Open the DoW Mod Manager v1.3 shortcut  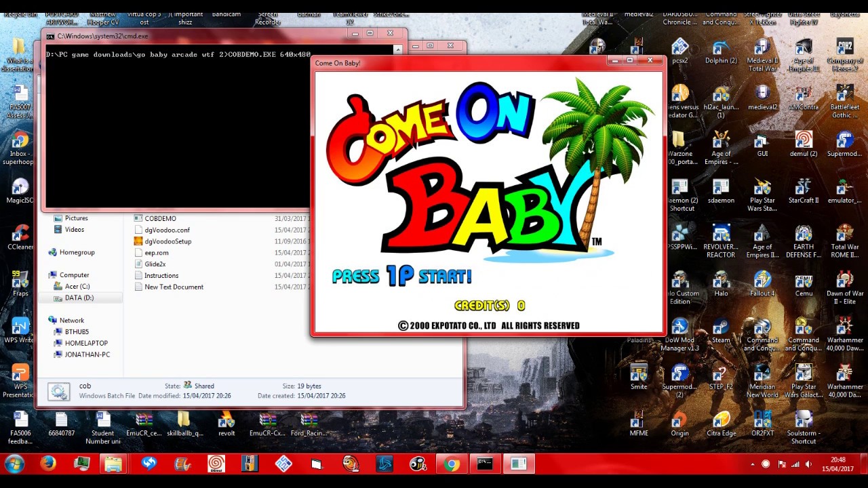pos(679,335)
